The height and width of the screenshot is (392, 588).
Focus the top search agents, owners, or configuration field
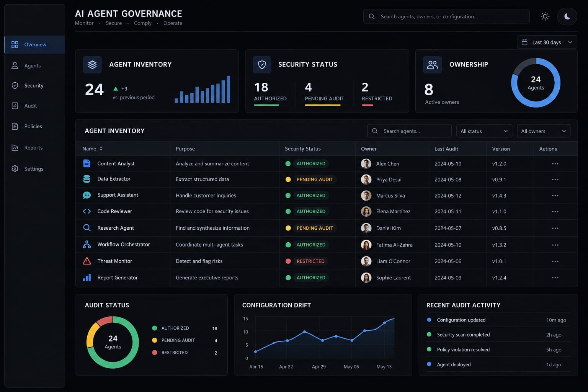pyautogui.click(x=446, y=16)
